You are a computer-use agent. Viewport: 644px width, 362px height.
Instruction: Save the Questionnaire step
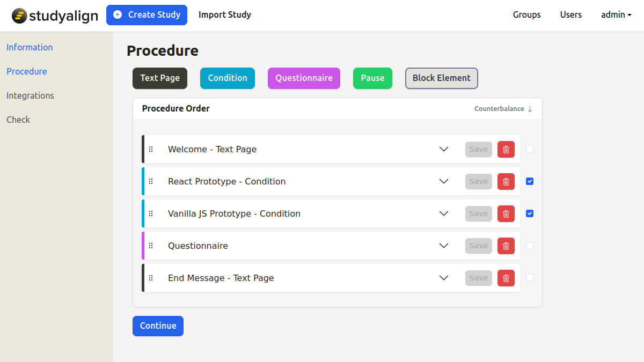point(479,246)
